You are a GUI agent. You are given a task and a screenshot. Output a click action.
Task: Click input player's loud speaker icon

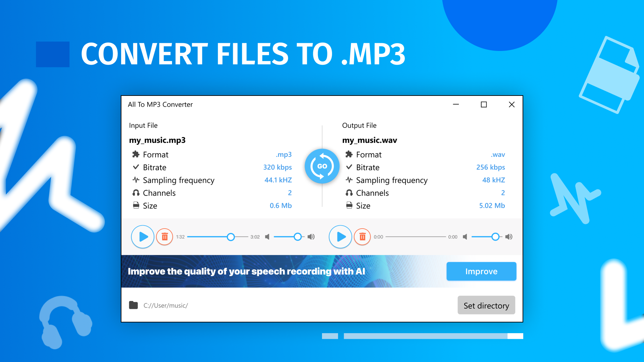pos(311,237)
